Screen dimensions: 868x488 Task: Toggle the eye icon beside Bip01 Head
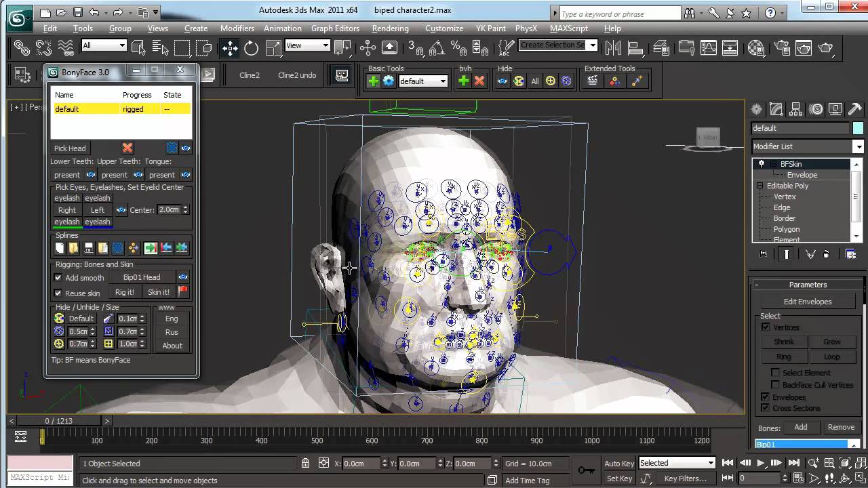[x=182, y=277]
